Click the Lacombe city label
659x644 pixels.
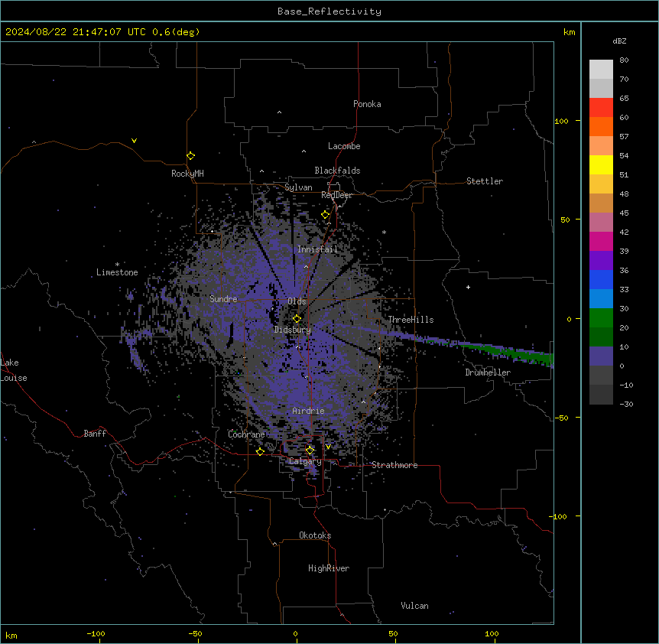(344, 146)
